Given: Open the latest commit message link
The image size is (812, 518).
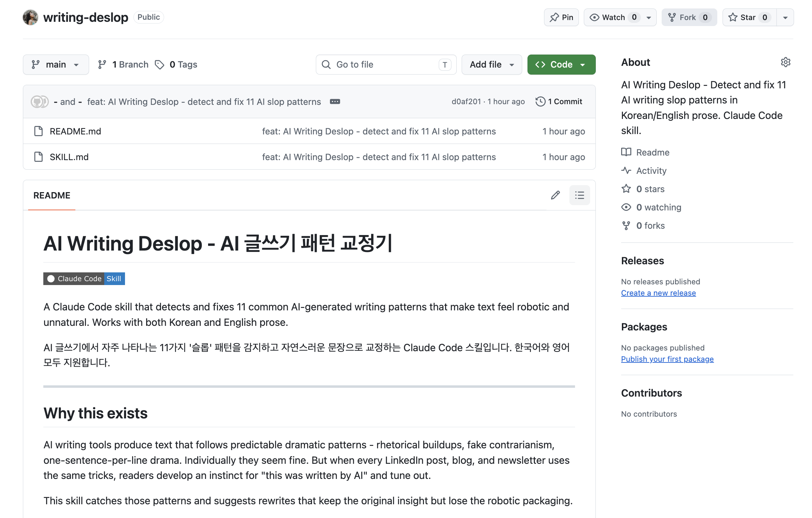Looking at the screenshot, I should (x=204, y=102).
